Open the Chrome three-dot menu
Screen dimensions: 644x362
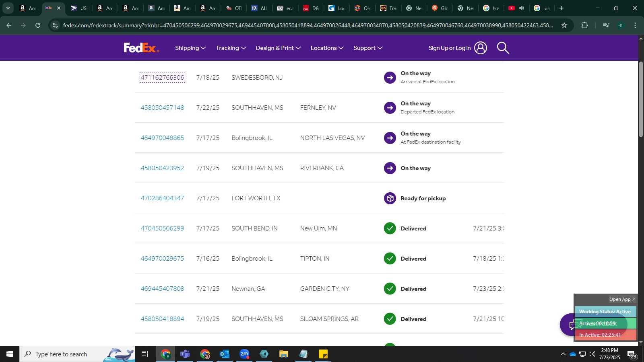(635, 25)
